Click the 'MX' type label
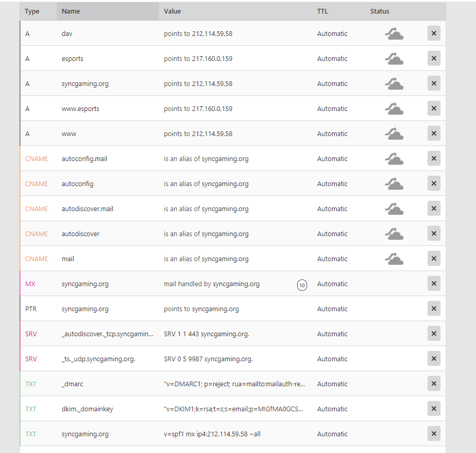 point(30,284)
